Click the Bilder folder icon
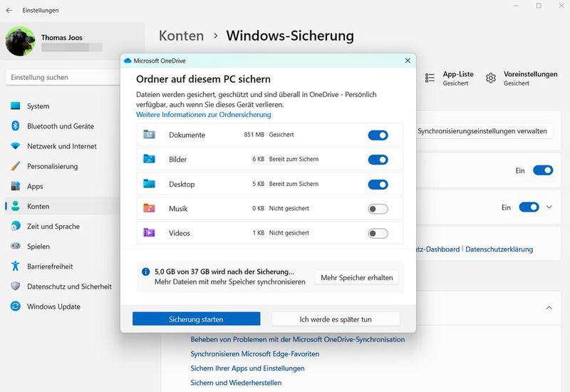This screenshot has height=392, width=570. (x=149, y=159)
